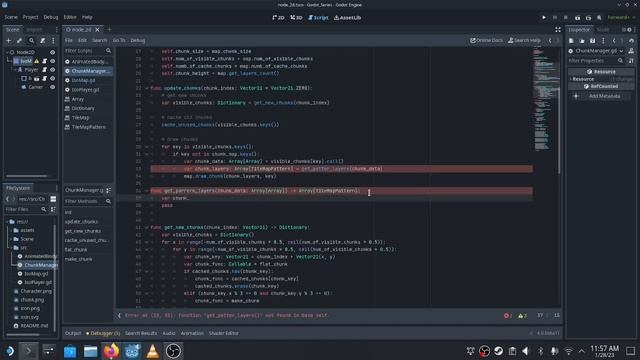Screen dimensions: 640x360
Task: Run the current scene
Action: [x=577, y=18]
